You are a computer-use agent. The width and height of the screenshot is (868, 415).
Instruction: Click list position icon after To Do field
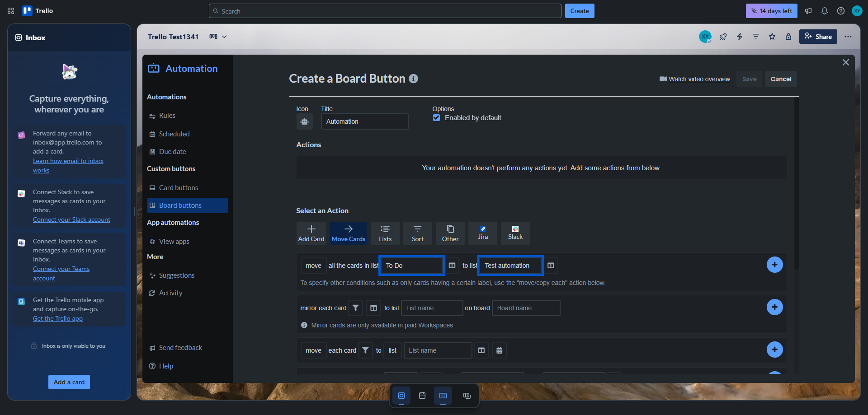[x=452, y=266]
